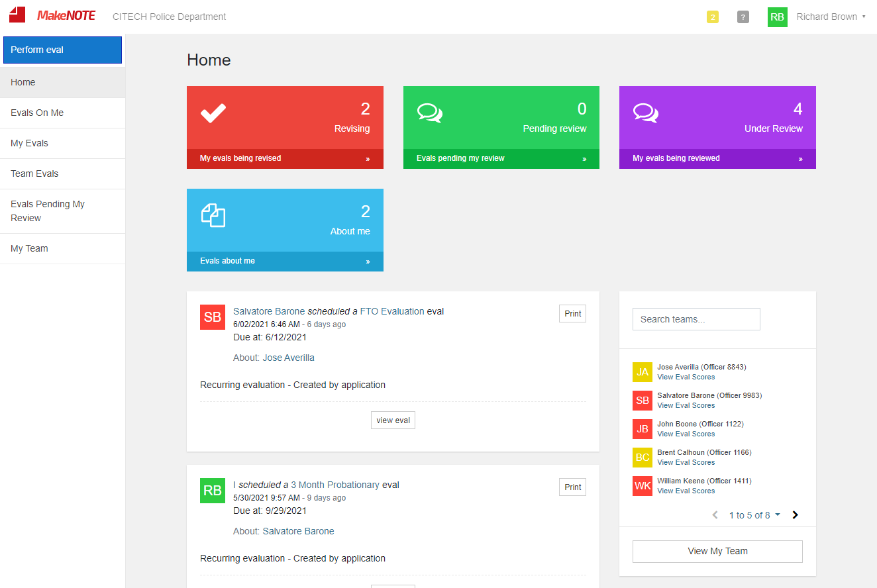Click the '6/02/2021 6:46 AM' timestamp
This screenshot has height=588, width=877.
[x=266, y=324]
